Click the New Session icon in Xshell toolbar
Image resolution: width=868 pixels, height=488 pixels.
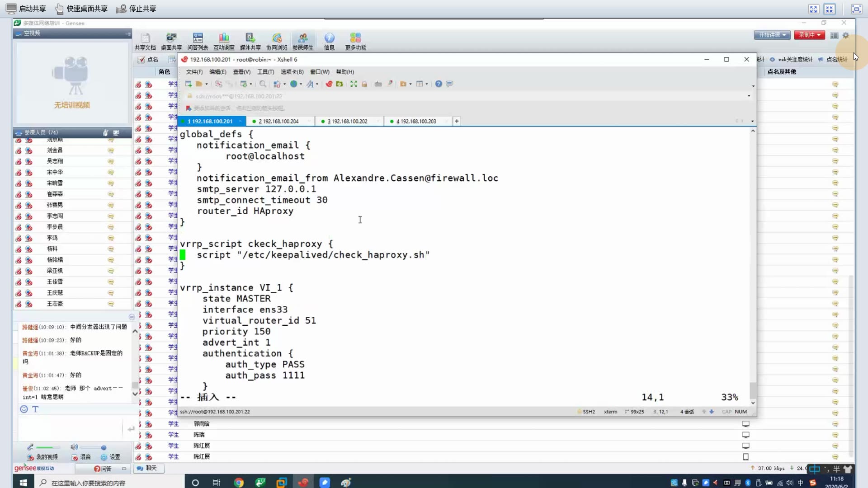(188, 84)
